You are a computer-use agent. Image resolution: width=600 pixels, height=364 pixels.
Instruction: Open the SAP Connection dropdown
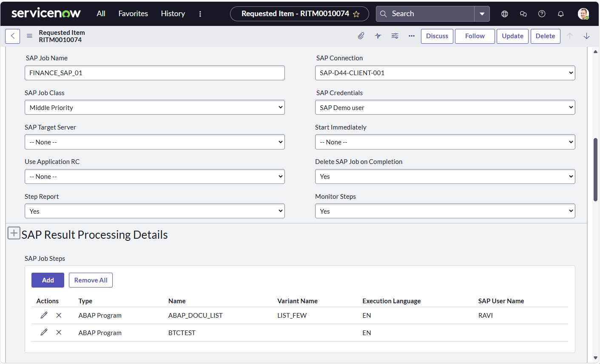445,73
